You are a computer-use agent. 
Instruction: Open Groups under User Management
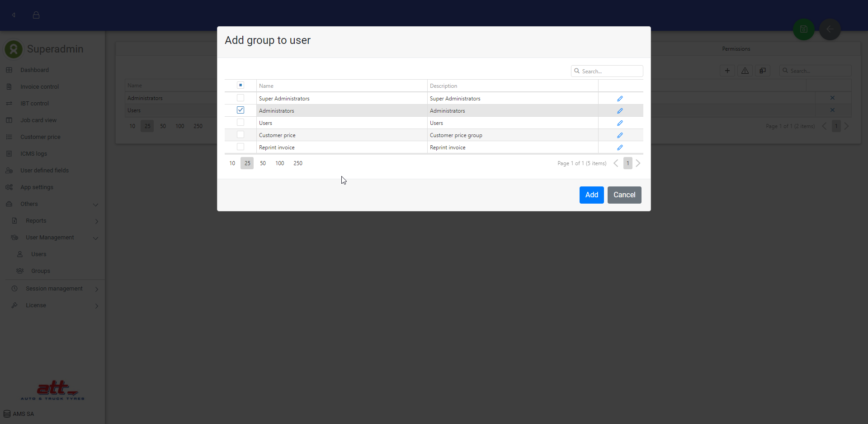41,271
